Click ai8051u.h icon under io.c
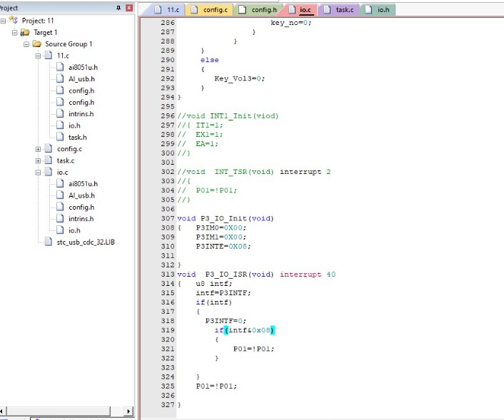This screenshot has width=504, height=420. point(60,183)
